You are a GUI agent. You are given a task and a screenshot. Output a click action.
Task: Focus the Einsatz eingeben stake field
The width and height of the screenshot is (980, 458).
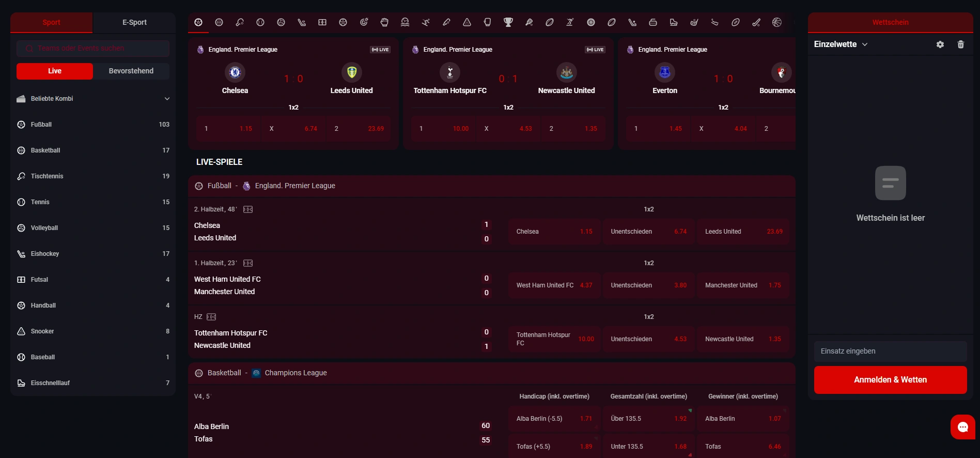(x=891, y=351)
